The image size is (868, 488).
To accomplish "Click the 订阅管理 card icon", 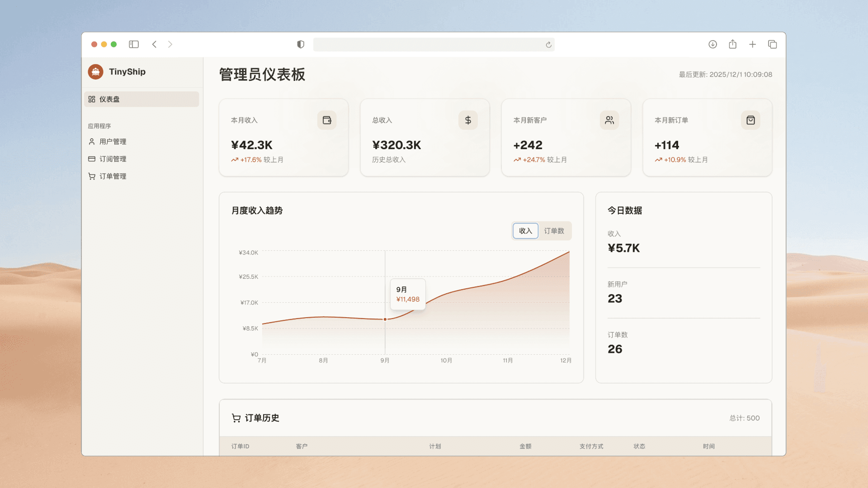I will [x=92, y=159].
